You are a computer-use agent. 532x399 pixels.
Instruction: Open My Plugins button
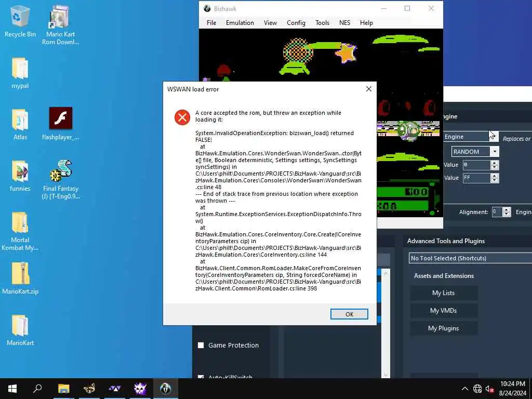point(444,328)
